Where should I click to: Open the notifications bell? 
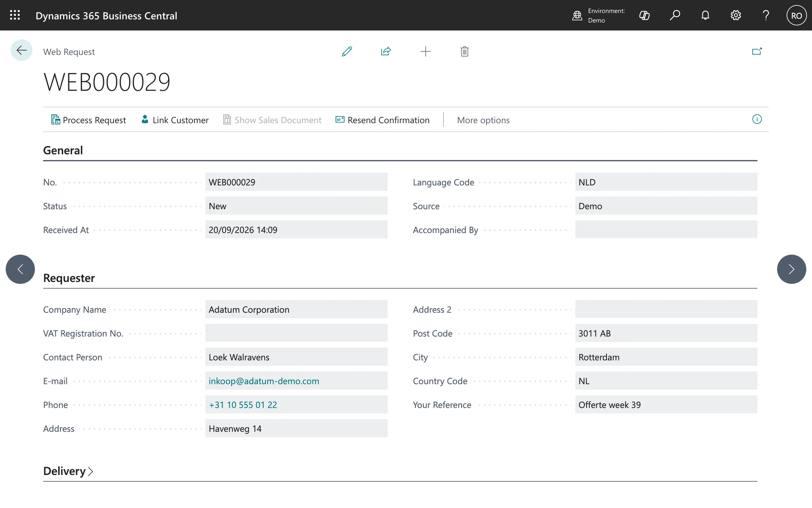pyautogui.click(x=705, y=16)
